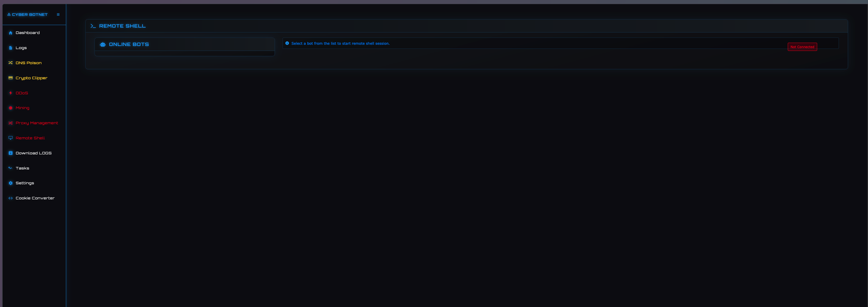
Task: Click the empty bot list area
Action: (x=185, y=53)
